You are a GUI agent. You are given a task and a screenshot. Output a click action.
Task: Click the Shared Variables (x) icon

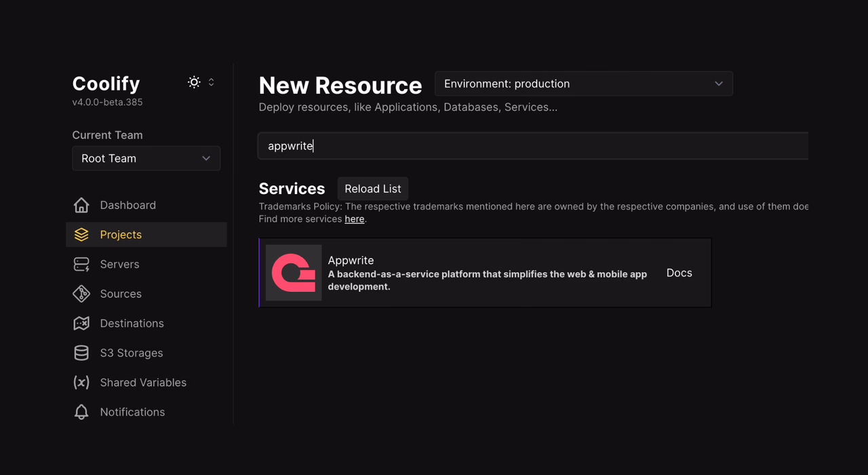click(81, 383)
